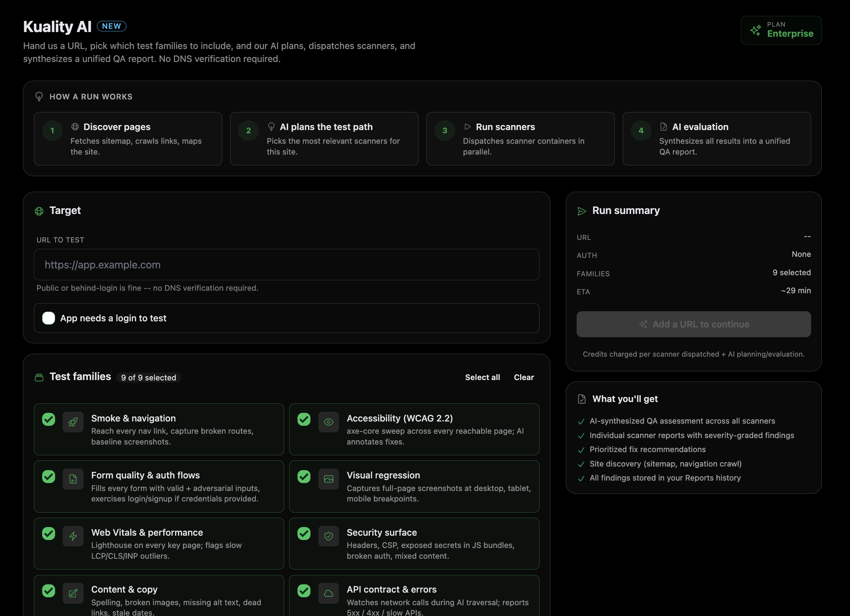Click the Kuality AI page title
This screenshot has height=616, width=850.
57,27
